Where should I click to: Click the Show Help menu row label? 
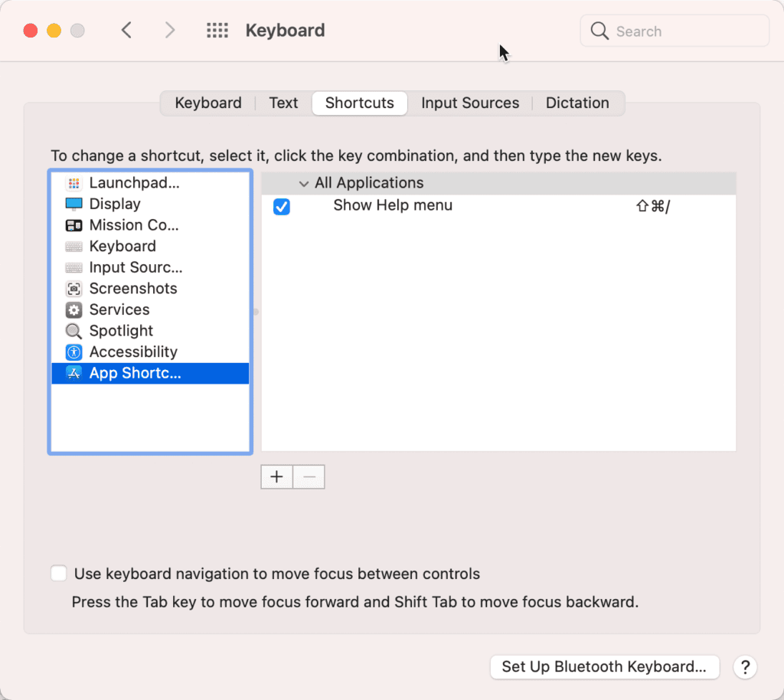click(393, 205)
